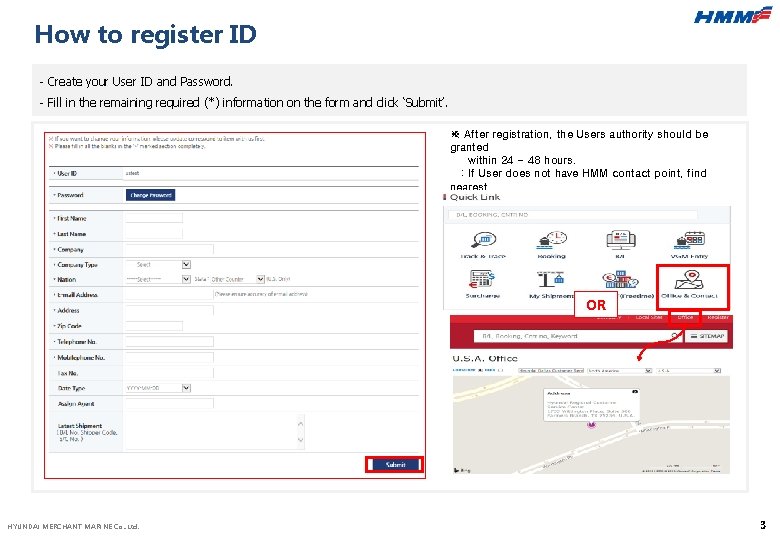Viewport: 780px width, 540px height.
Task: Open the B/L quick link icon
Action: 620,240
